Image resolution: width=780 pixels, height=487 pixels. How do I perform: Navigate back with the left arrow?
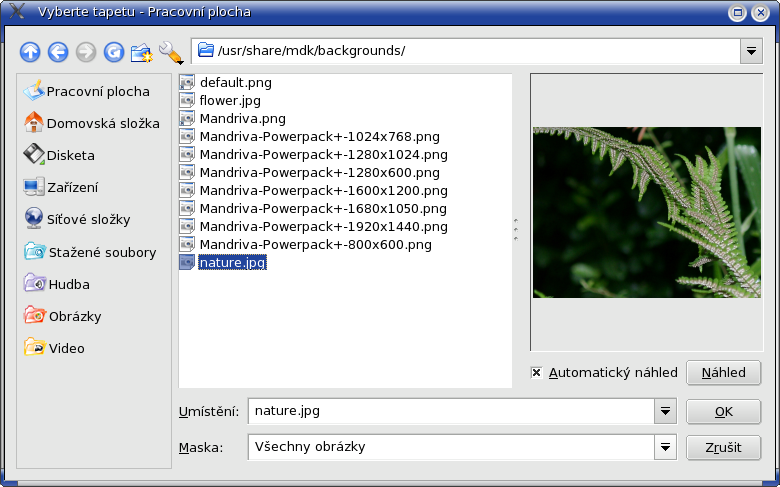click(58, 52)
